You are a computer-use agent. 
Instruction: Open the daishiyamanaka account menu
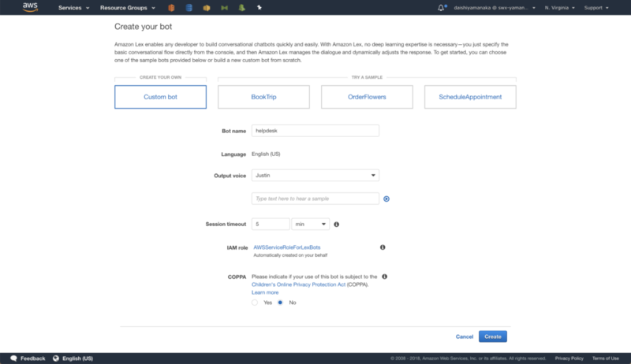tap(495, 8)
